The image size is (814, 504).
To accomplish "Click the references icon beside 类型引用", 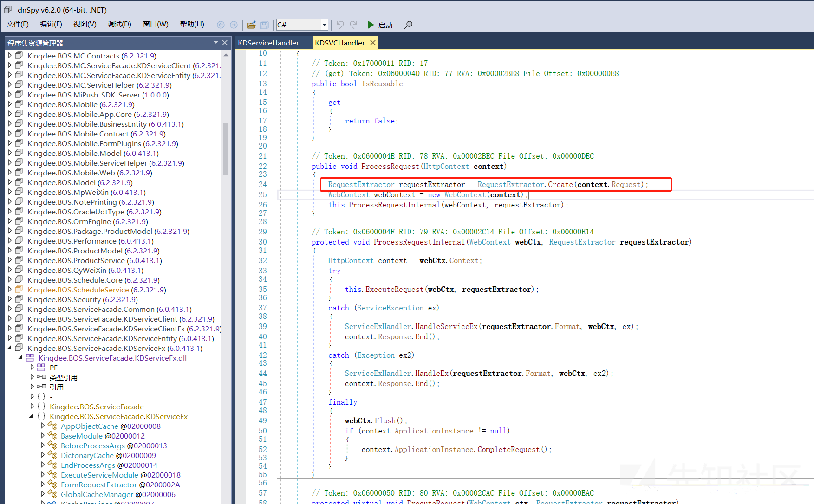I will [x=41, y=377].
